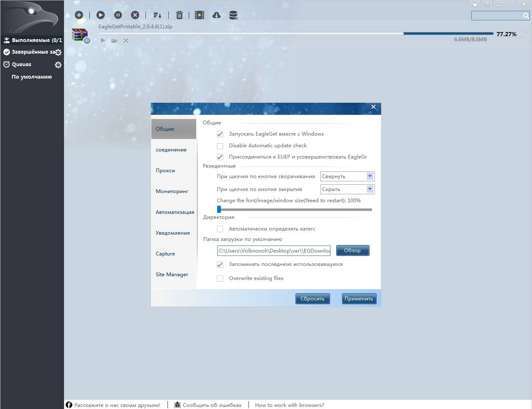Screen dimensions: 532x409
Task: Select 'Queues' in the sidebar
Action: (x=22, y=64)
